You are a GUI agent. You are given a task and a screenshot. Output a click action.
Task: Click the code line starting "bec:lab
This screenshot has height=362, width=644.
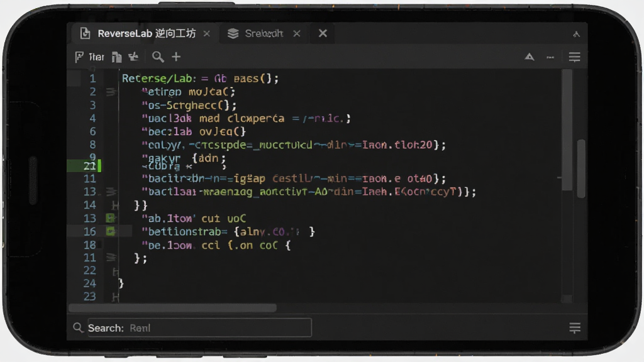[194, 132]
